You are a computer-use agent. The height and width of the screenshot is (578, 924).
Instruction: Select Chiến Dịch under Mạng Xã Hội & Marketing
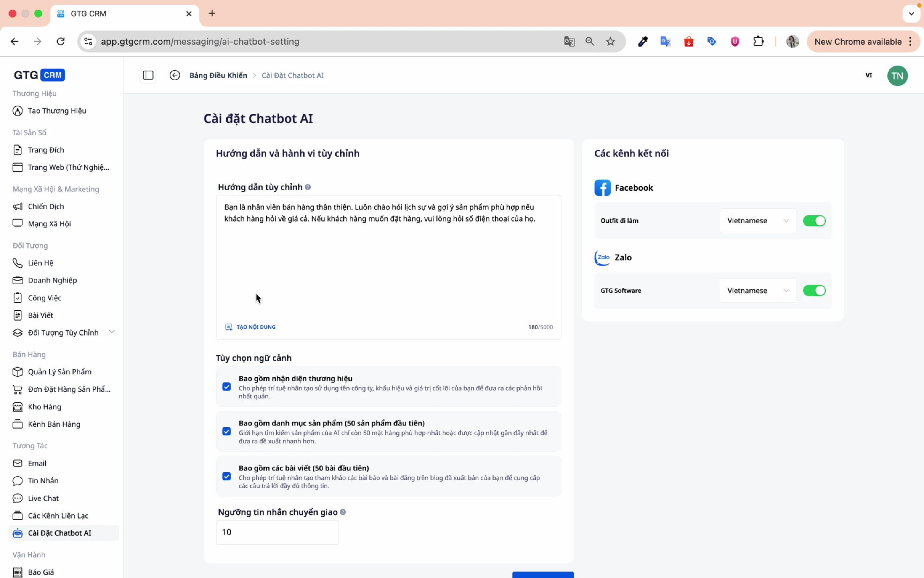coord(46,206)
